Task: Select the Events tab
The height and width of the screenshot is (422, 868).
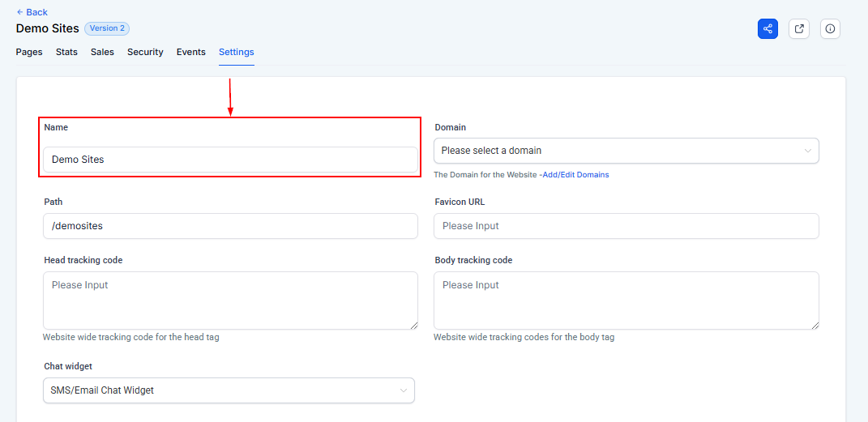Action: point(190,52)
